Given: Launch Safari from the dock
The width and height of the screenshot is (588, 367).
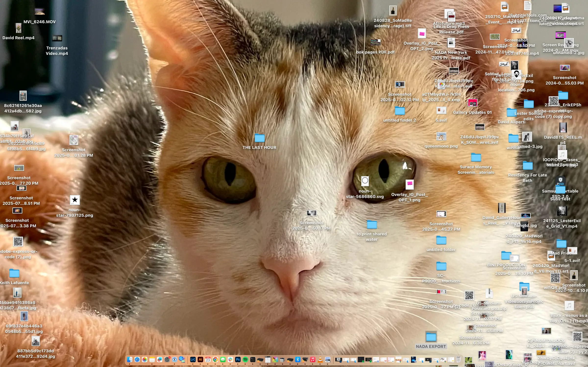Looking at the screenshot, I should (x=137, y=360).
